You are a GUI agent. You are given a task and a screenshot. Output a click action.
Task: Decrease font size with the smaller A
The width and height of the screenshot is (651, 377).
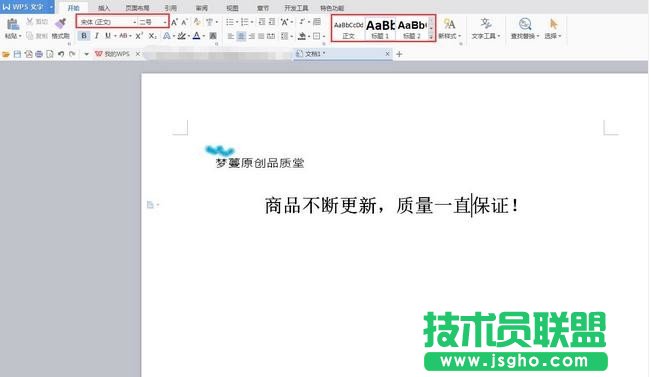(x=184, y=22)
